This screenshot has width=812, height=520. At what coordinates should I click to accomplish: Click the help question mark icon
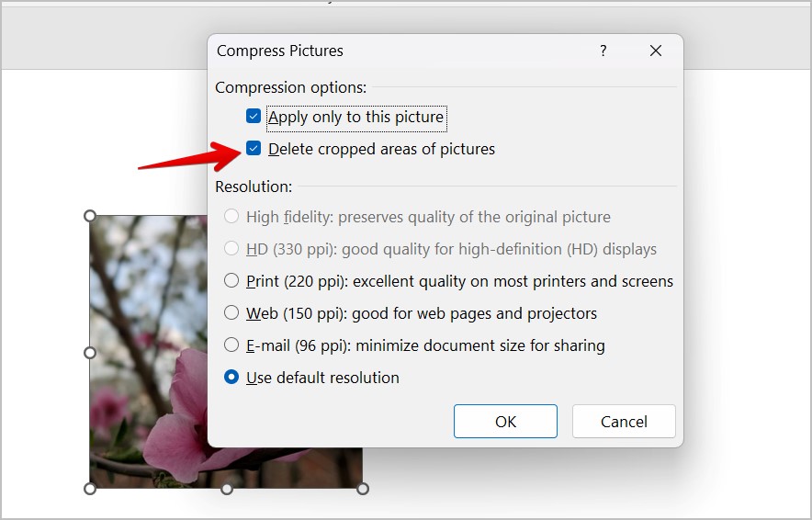pyautogui.click(x=603, y=51)
